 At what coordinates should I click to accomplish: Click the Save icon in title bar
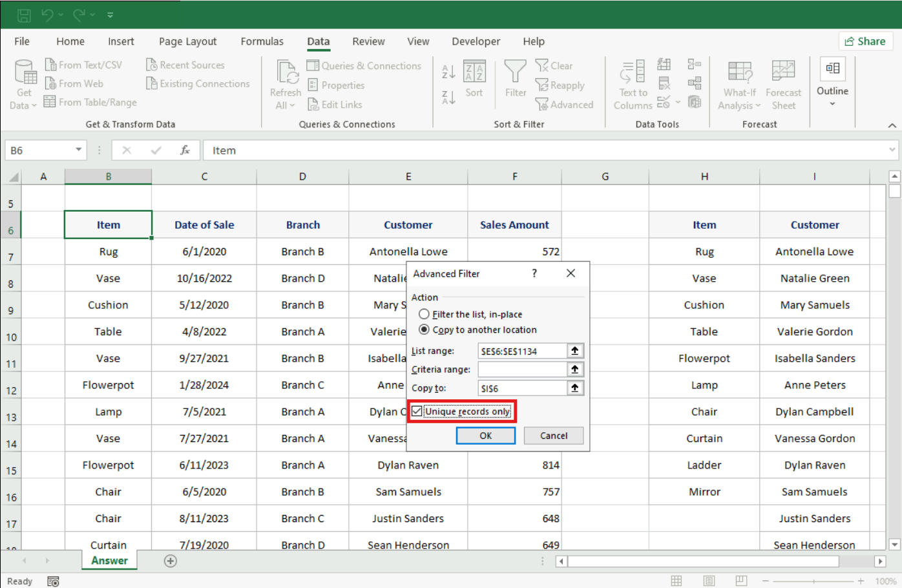pyautogui.click(x=24, y=15)
